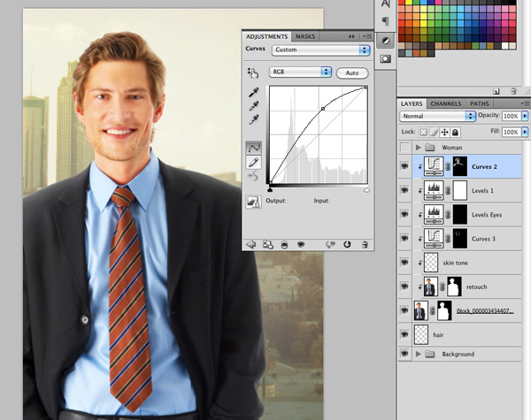531x420 pixels.
Task: Click the white point slider under curve
Action: [366, 188]
